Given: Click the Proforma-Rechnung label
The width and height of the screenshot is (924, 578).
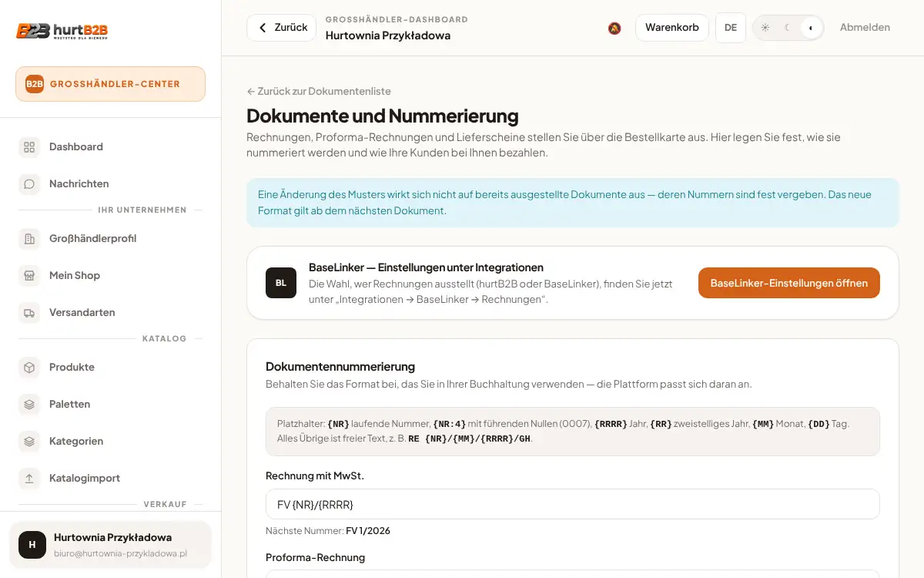Looking at the screenshot, I should (316, 557).
